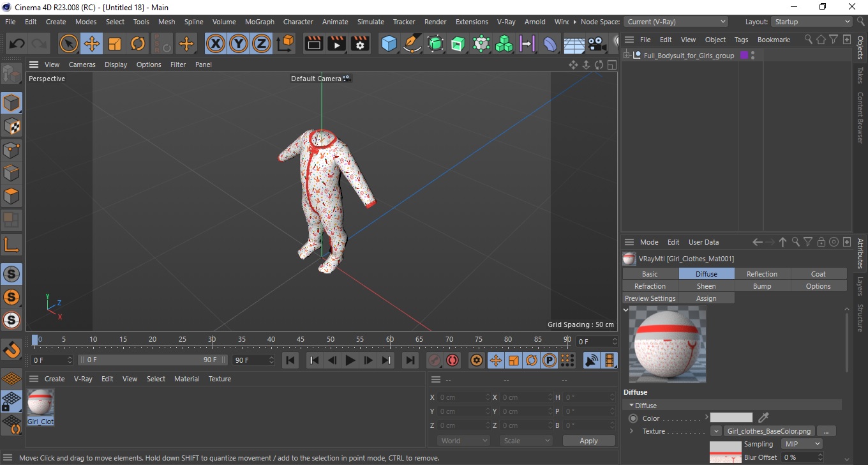Select the Live Selection tool
The image size is (868, 465).
tap(69, 43)
